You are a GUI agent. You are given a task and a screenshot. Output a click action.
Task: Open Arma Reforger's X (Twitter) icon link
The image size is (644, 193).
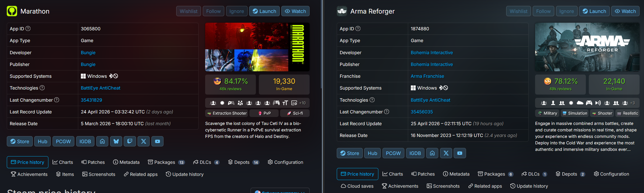pos(446,153)
